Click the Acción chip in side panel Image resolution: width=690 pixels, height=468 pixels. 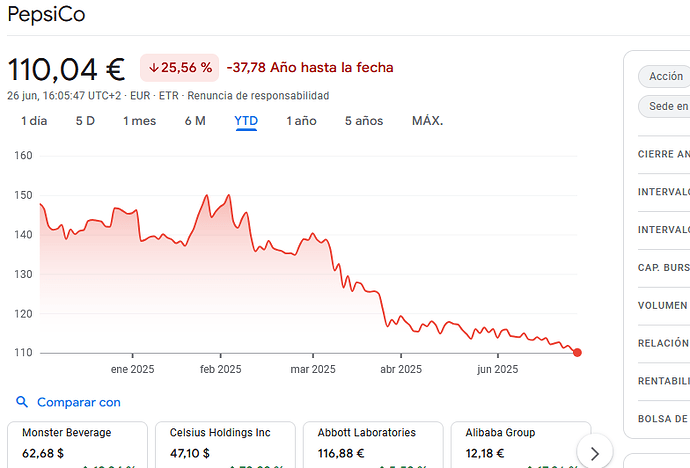pyautogui.click(x=664, y=76)
